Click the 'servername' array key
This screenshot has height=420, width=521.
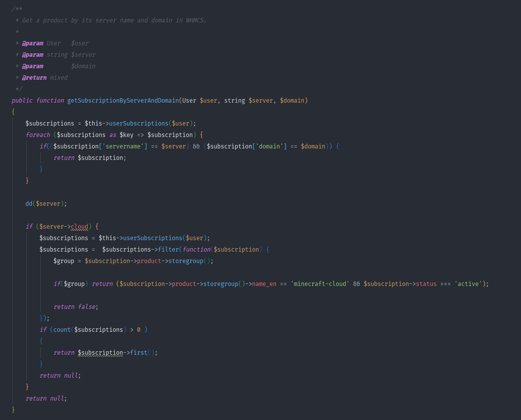point(123,146)
